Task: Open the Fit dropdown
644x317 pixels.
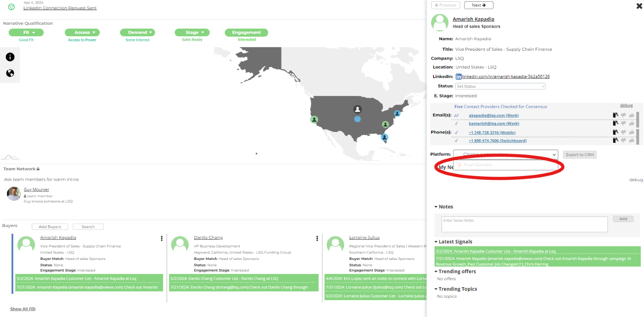Action: pos(26,33)
